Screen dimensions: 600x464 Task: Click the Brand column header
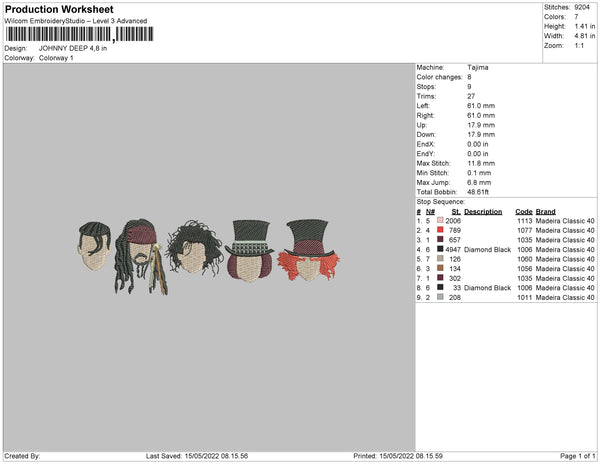(x=546, y=212)
